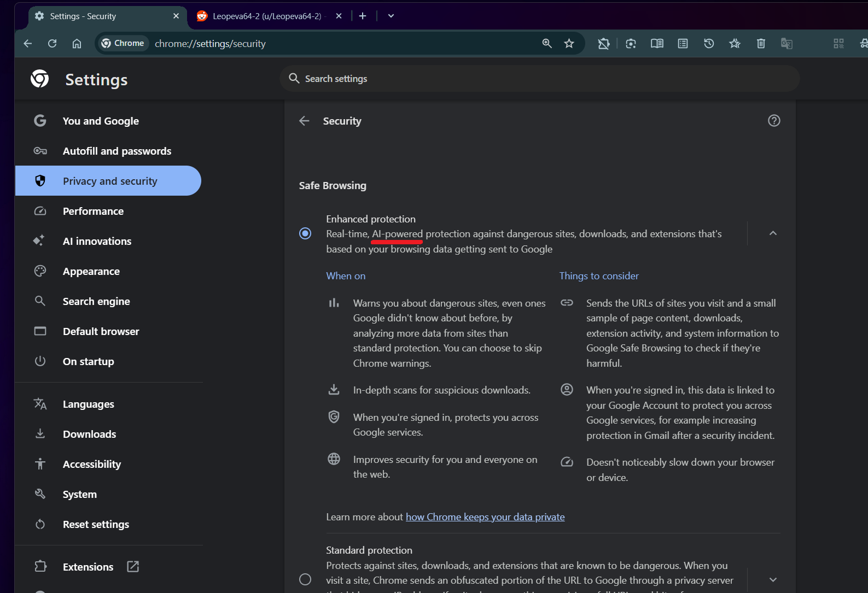
Task: Click the Standard protection title text
Action: click(369, 550)
